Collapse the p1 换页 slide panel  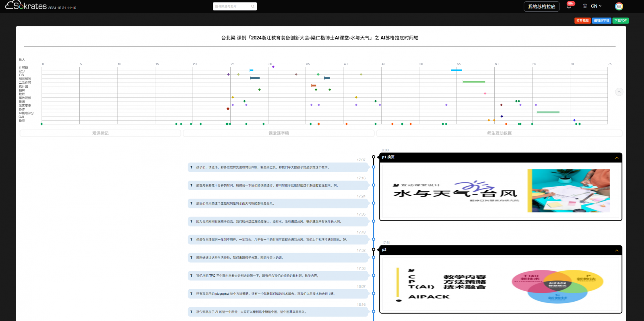(x=617, y=158)
